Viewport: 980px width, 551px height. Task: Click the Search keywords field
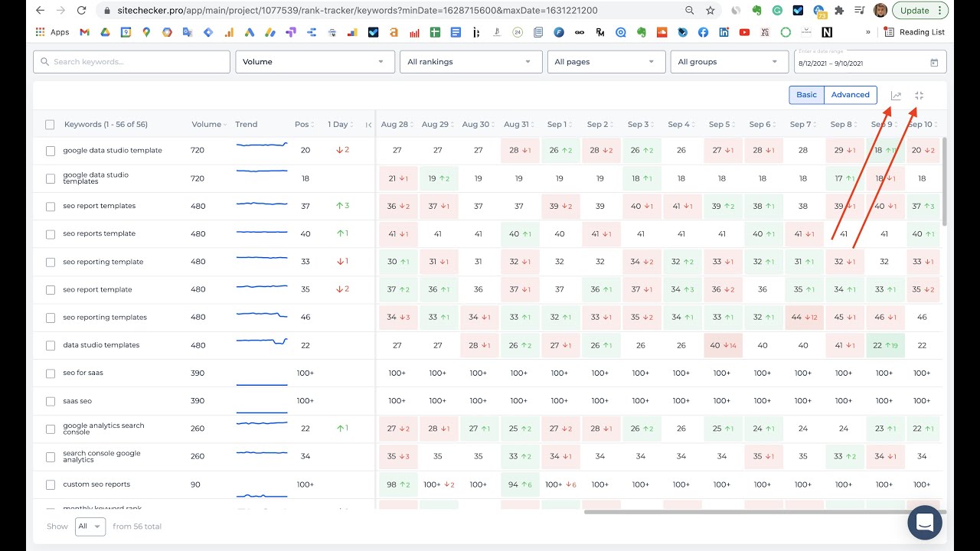pyautogui.click(x=132, y=62)
